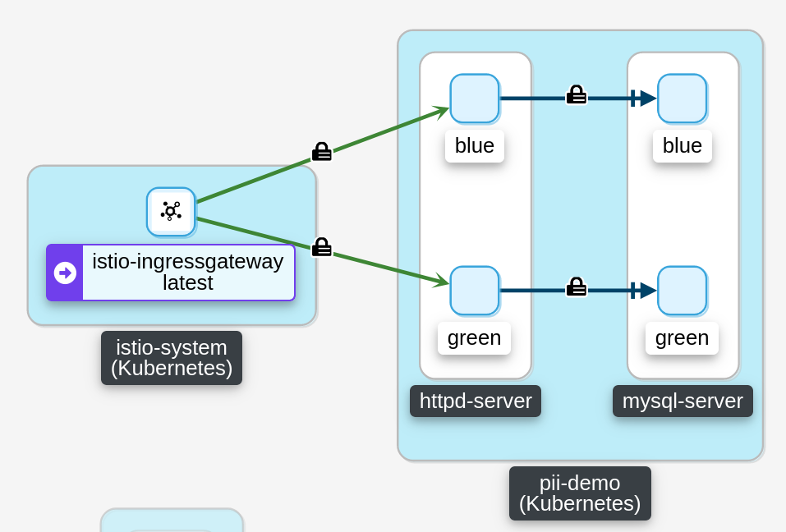Image resolution: width=786 pixels, height=532 pixels.
Task: Click the "mysql-server" app box label
Action: click(x=683, y=401)
